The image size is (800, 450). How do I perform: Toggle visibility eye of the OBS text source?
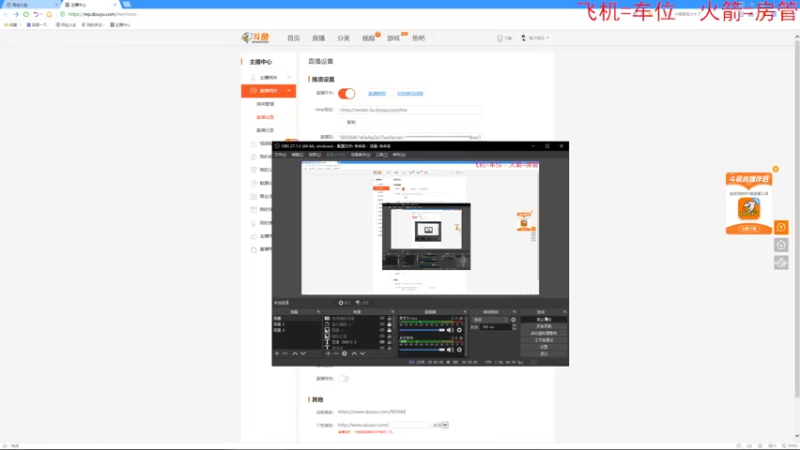382,342
